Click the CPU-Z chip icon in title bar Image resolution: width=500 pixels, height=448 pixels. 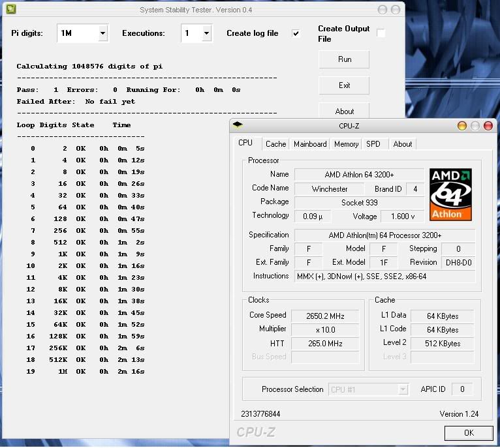[x=238, y=125]
